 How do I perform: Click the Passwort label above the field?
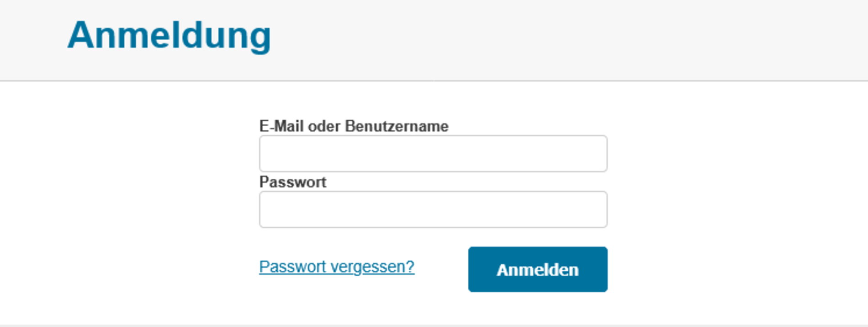[293, 182]
